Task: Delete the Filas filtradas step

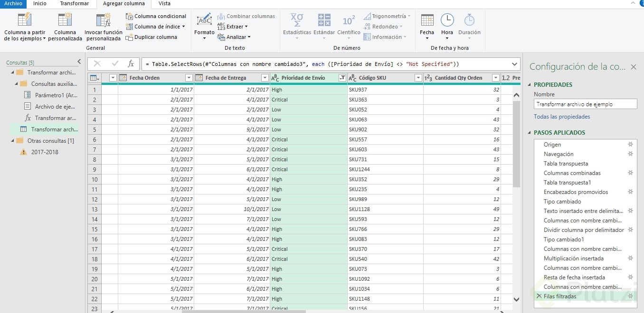Action: [539, 296]
